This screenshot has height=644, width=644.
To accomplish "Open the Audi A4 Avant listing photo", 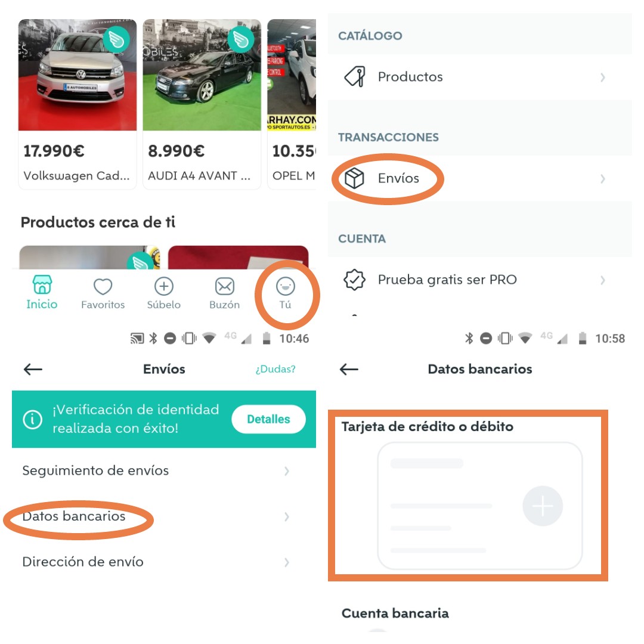I will pyautogui.click(x=202, y=75).
